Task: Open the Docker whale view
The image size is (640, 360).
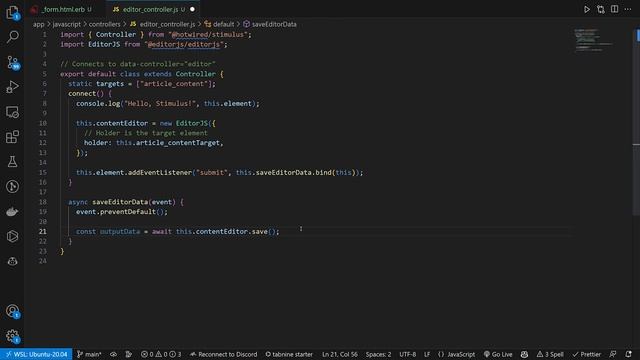Action: (x=12, y=211)
